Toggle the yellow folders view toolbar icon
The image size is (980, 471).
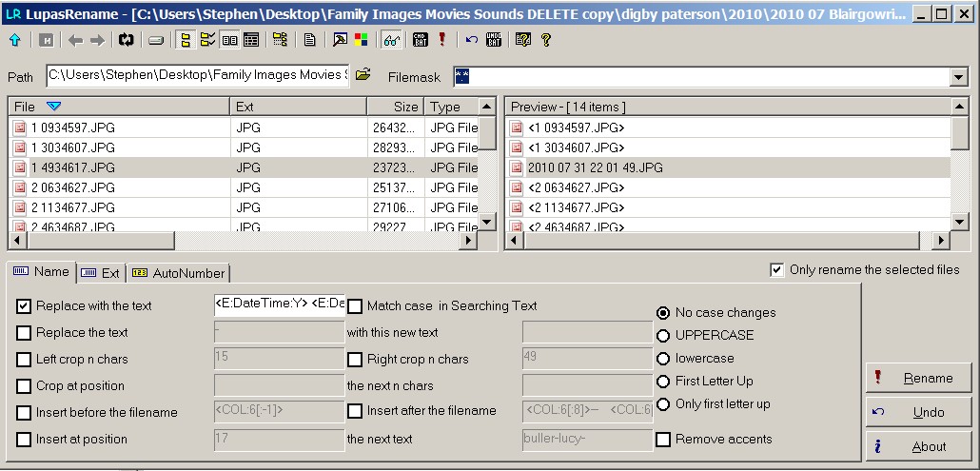[186, 41]
